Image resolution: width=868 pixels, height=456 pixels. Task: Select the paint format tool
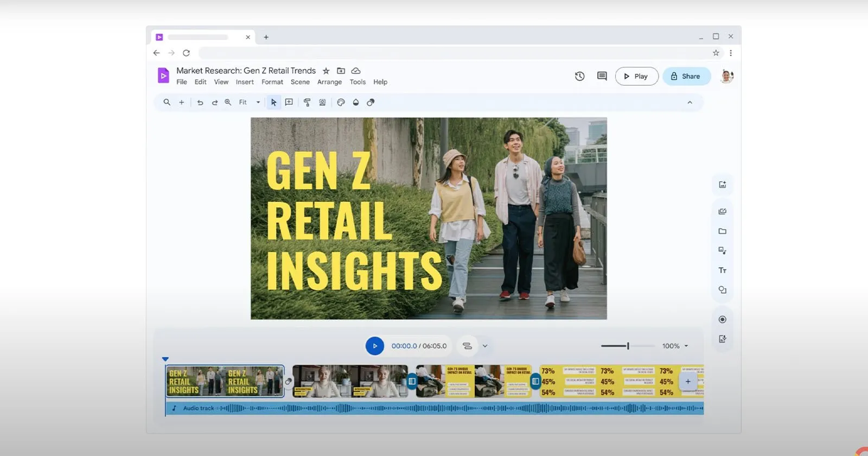(x=307, y=102)
